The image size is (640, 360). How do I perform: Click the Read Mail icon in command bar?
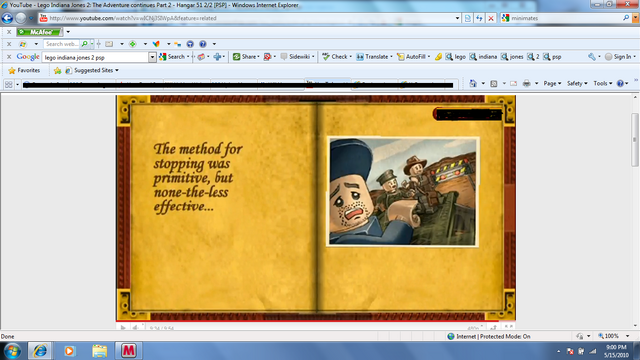click(x=514, y=83)
